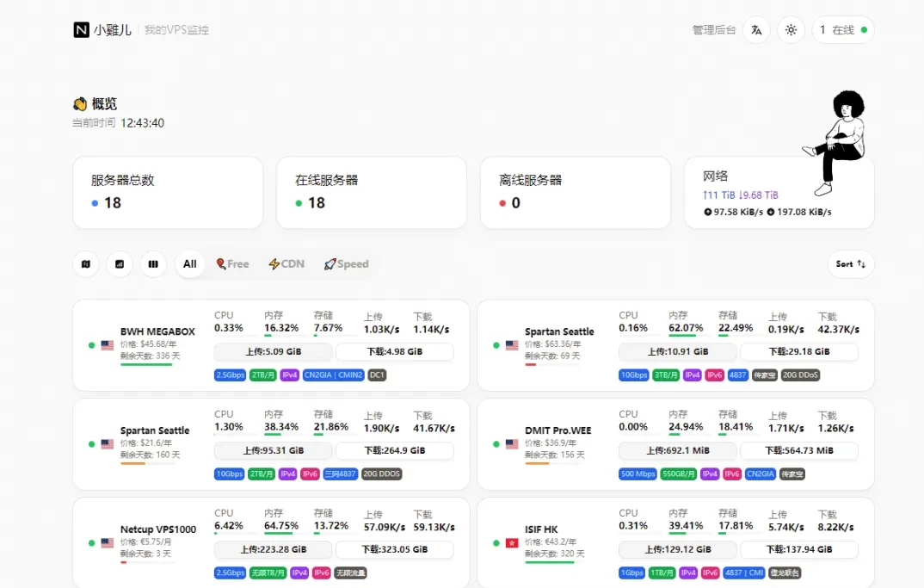Click the 20G DDoS tag on $63.36/年 Spartan
This screenshot has width=924, height=588.
pos(800,375)
